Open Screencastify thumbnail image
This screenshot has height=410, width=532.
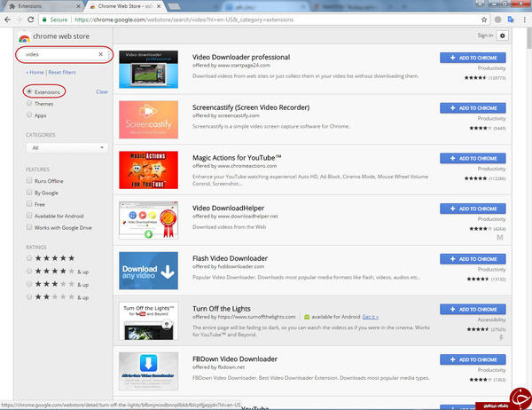[x=148, y=120]
